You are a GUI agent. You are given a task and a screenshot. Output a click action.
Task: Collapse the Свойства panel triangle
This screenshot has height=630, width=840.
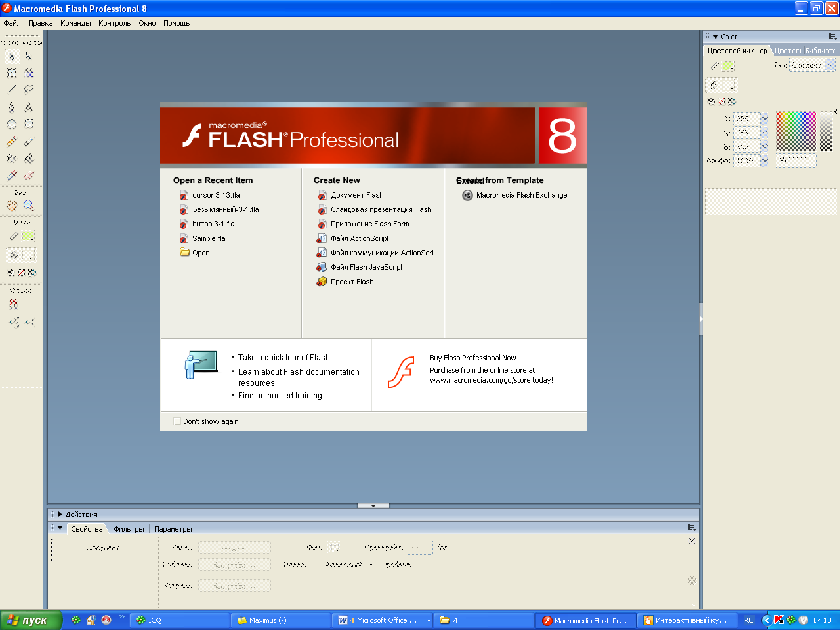[x=60, y=528]
